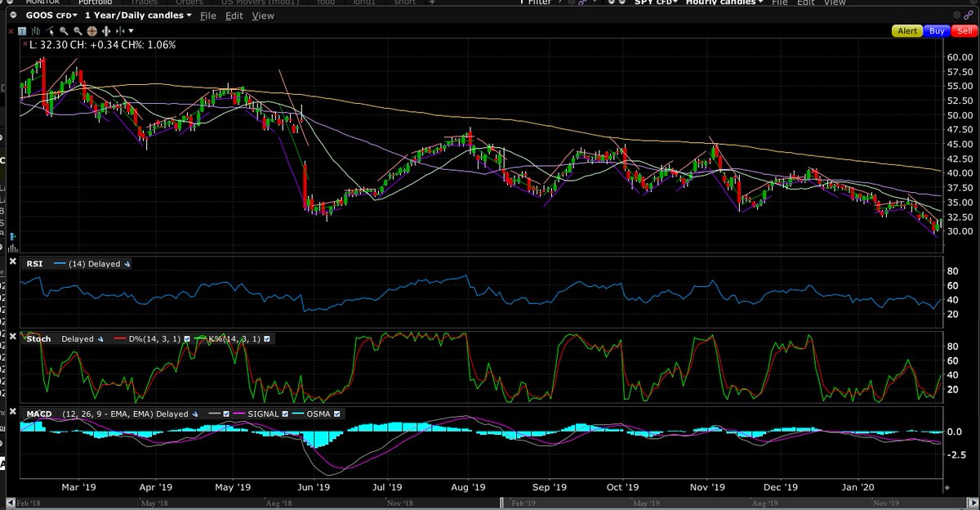Click the round pin button left of GOOS
Image resolution: width=980 pixels, height=510 pixels.
pyautogui.click(x=13, y=15)
